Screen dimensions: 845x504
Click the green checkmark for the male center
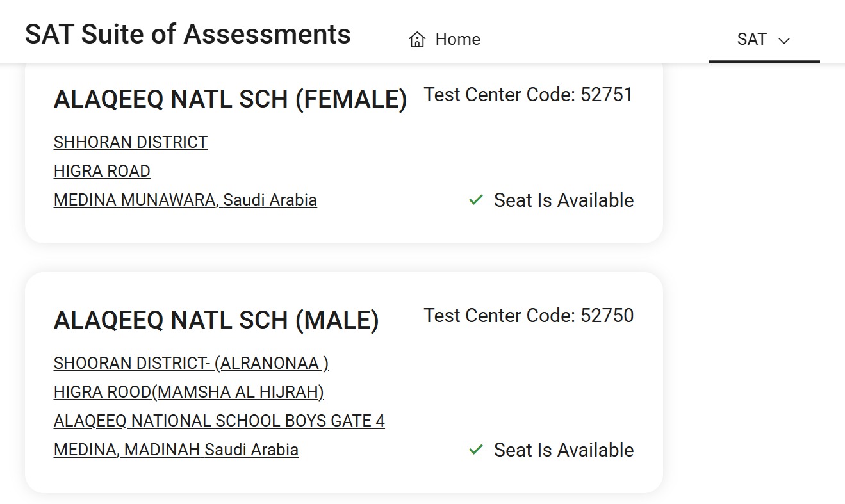pyautogui.click(x=475, y=450)
